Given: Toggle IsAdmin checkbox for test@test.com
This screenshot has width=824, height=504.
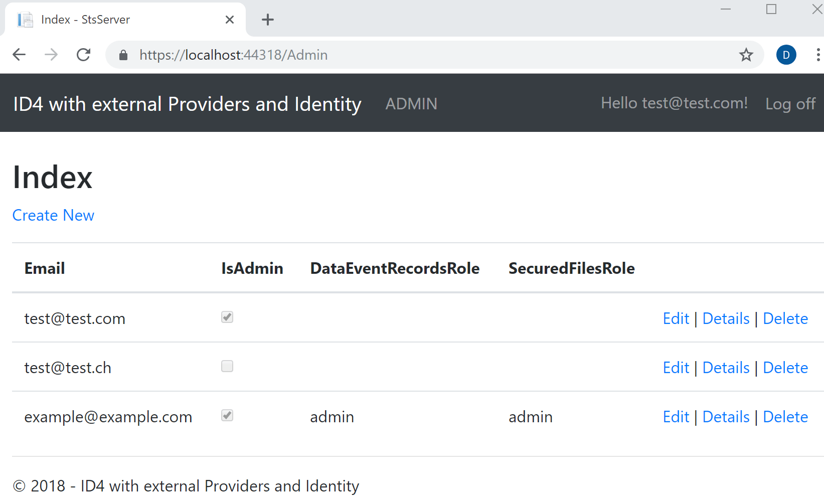Looking at the screenshot, I should 227,317.
